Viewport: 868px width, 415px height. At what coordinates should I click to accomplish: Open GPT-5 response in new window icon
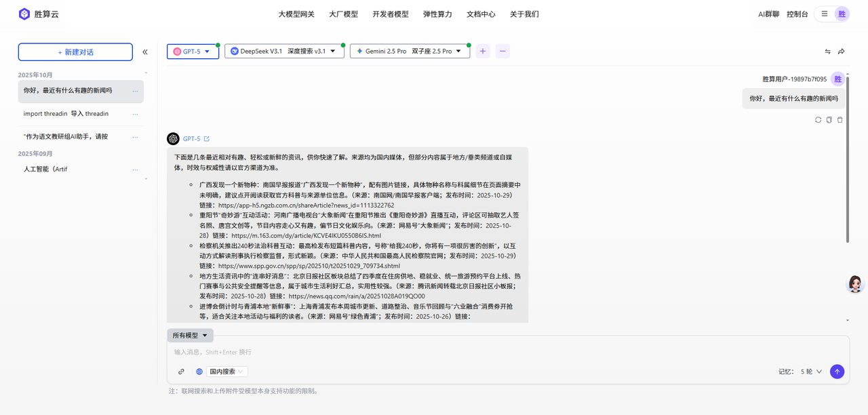(x=207, y=139)
